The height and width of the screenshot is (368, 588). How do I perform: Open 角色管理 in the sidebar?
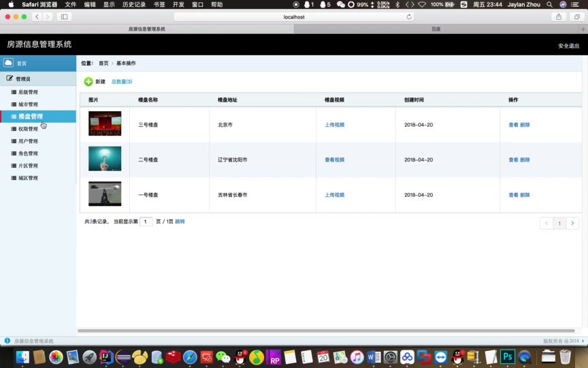tap(28, 153)
